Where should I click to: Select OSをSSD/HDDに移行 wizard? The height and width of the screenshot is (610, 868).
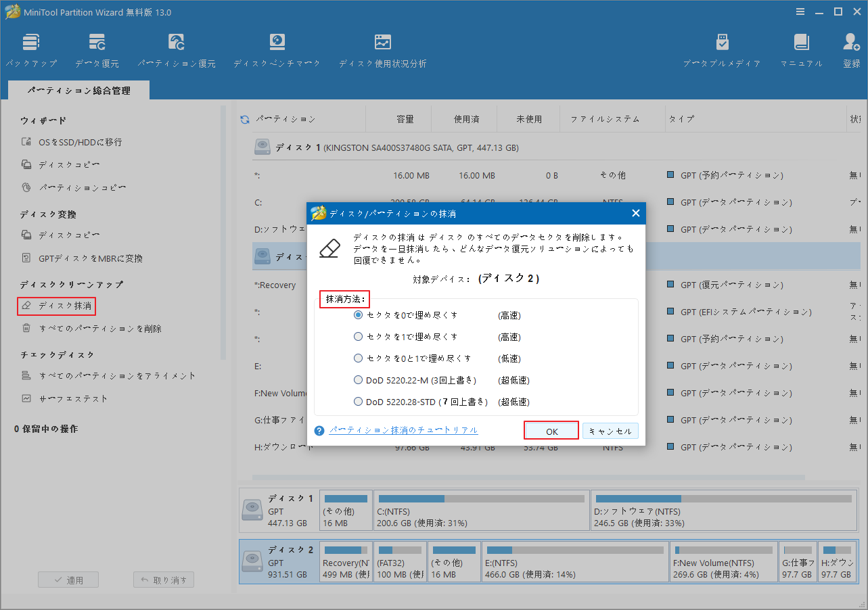pos(72,142)
